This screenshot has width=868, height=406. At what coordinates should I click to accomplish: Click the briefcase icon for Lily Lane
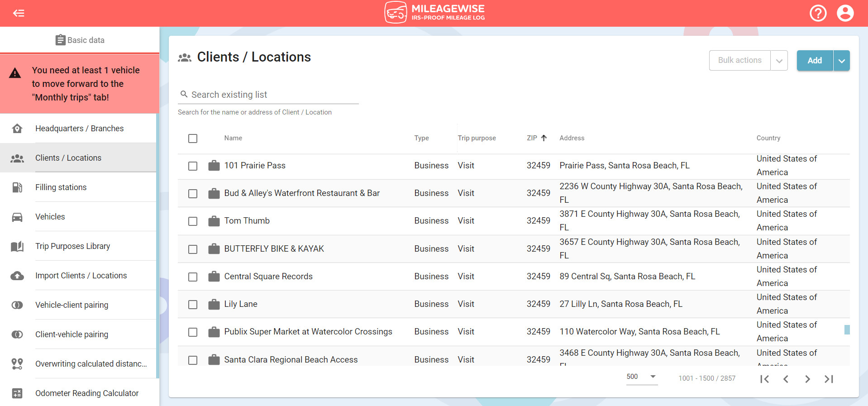click(x=214, y=304)
